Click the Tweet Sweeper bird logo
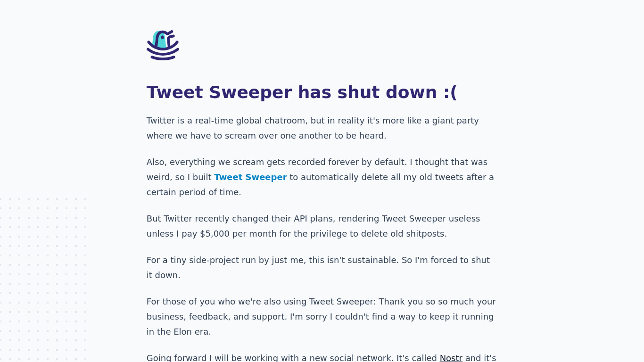Viewport: 644px width, 362px height. point(163,45)
